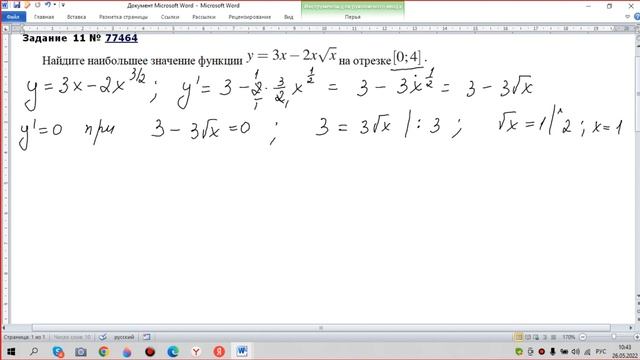This screenshot has height=360, width=640.
Task: Click the horizontal scrollbar thumb
Action: click(x=321, y=328)
